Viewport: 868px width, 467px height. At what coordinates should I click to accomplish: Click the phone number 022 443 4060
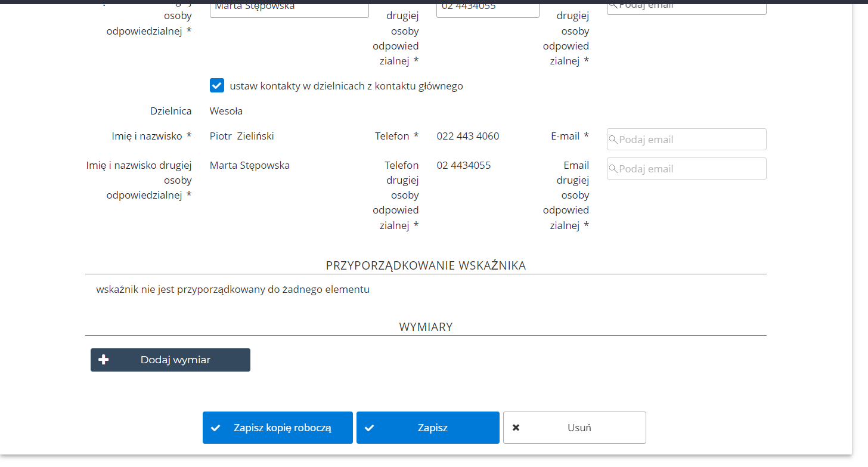click(x=468, y=136)
